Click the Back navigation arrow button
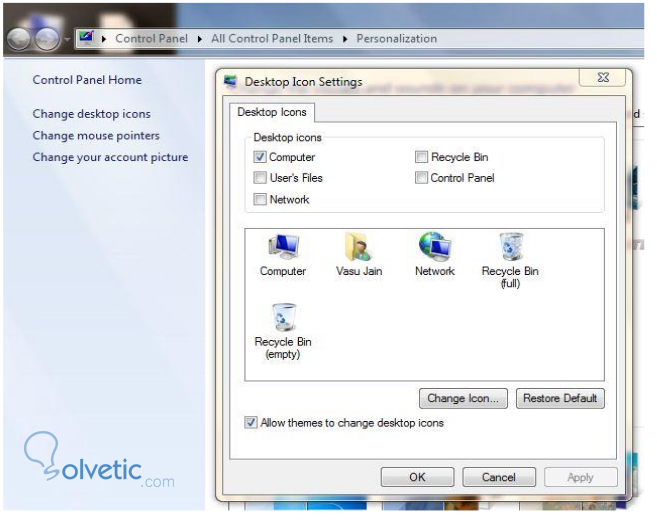The image size is (657, 521). (18, 39)
